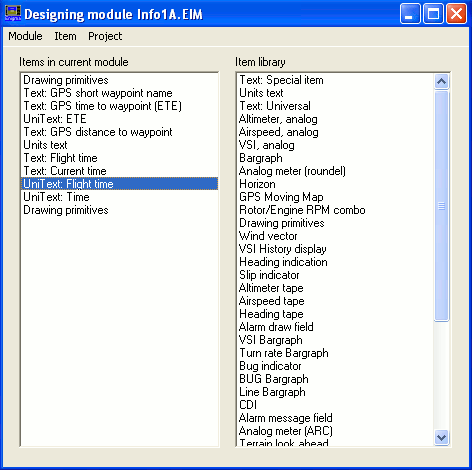Pick 'CDI' in the item library
This screenshot has width=472, height=470.
pyautogui.click(x=336, y=405)
